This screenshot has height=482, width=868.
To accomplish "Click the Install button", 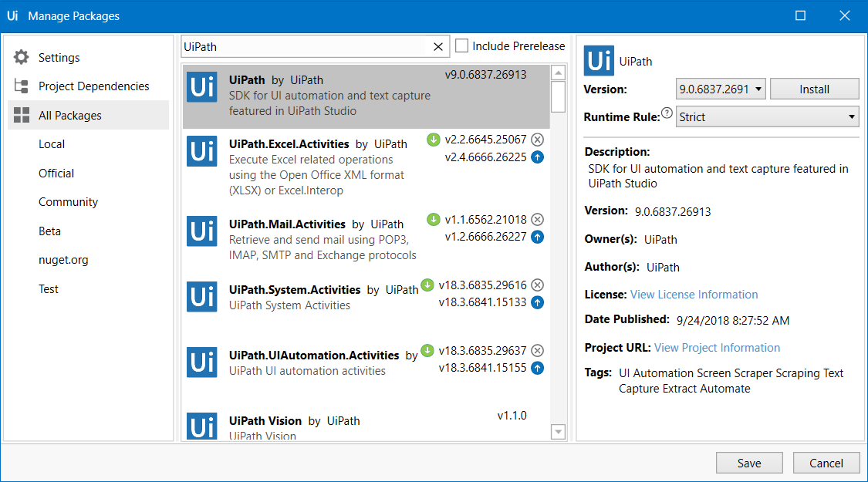I will pos(814,89).
